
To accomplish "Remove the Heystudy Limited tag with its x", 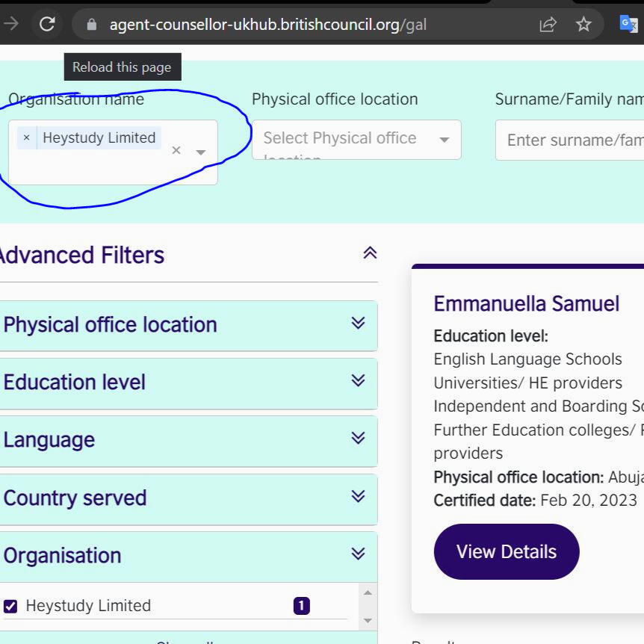I will point(27,137).
